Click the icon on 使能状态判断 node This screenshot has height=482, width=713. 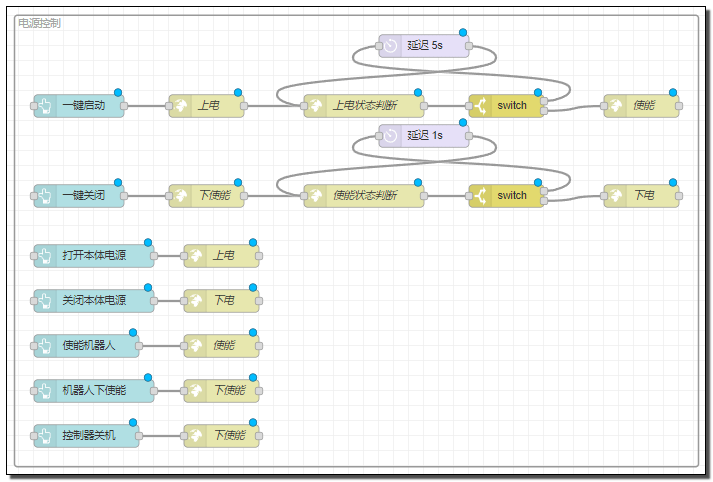point(316,196)
